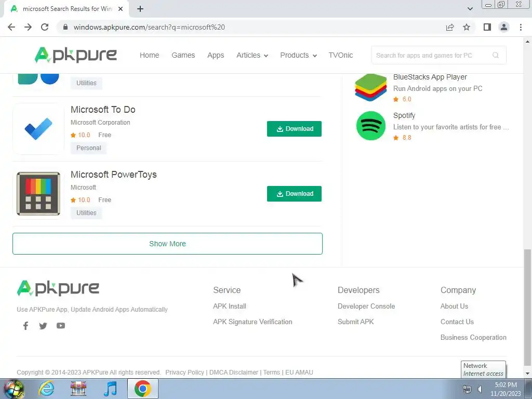The image size is (532, 399).
Task: Open the Submit APK link
Action: pos(355,322)
